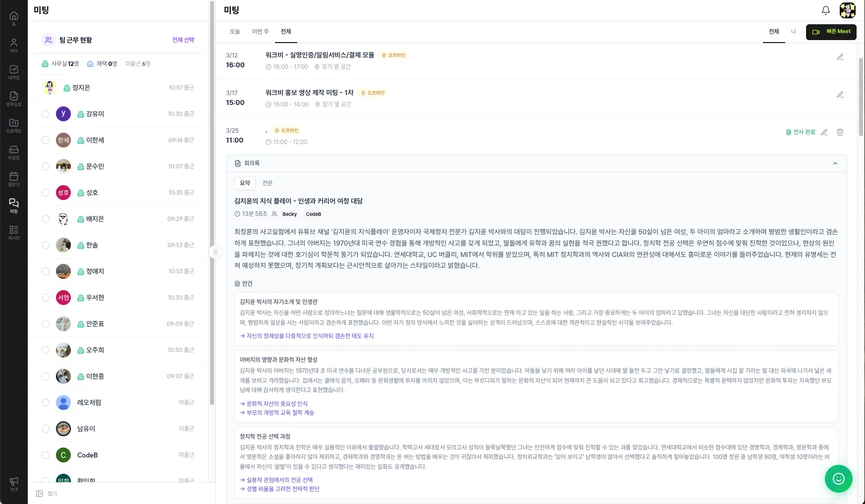
Task: Open the 홈 home icon in sidebar
Action: (x=14, y=18)
